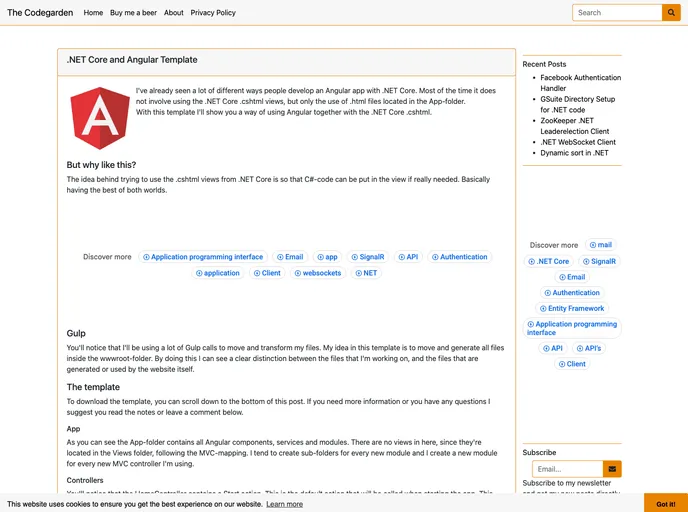Open Buy me a beer page
The image size is (688, 512).
pos(133,13)
